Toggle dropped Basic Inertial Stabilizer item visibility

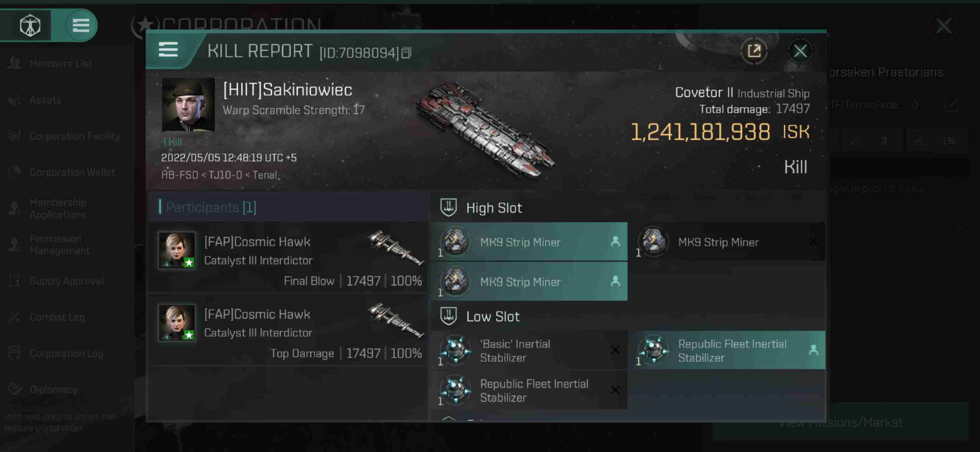tap(614, 350)
